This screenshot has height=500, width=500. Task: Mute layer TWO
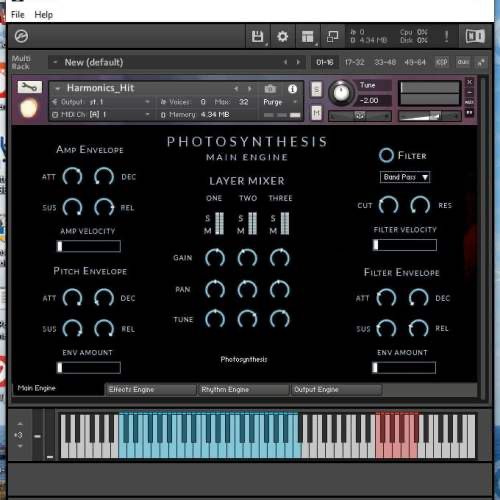pyautogui.click(x=241, y=231)
